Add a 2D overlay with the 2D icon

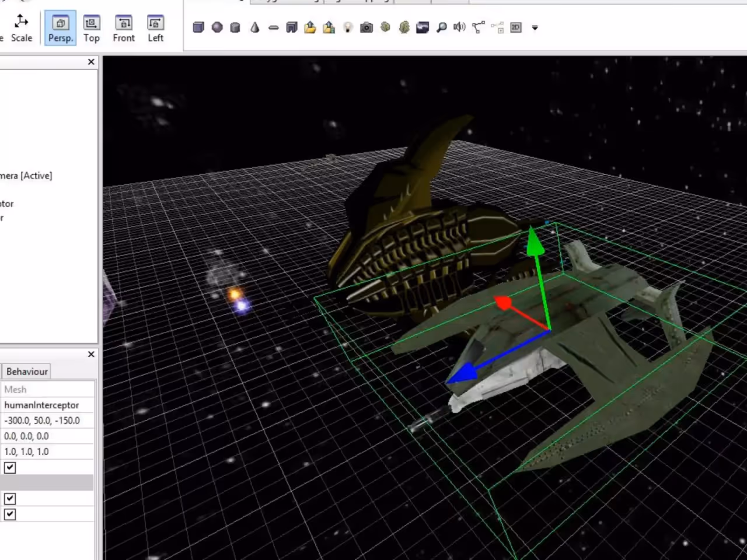[516, 27]
